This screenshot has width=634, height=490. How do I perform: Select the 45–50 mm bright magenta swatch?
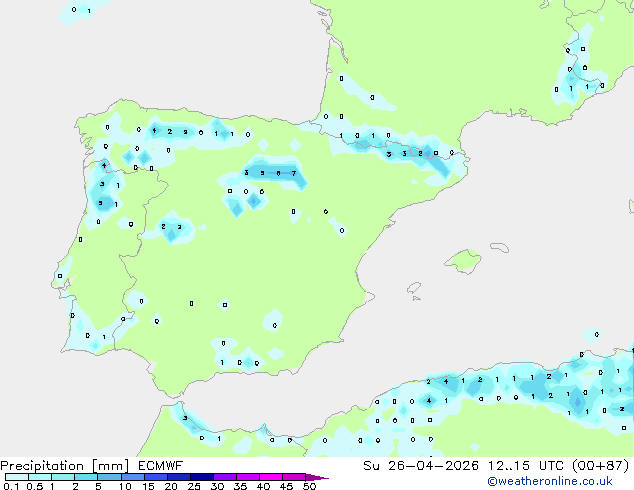click(x=297, y=477)
